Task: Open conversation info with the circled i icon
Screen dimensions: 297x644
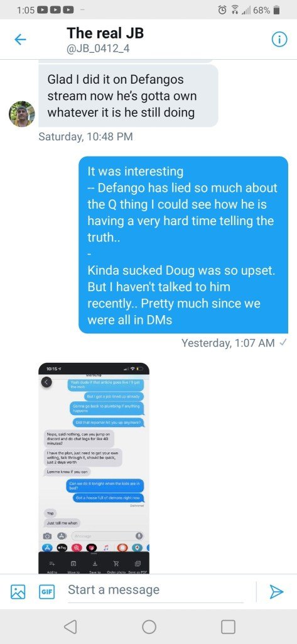Action: point(279,40)
